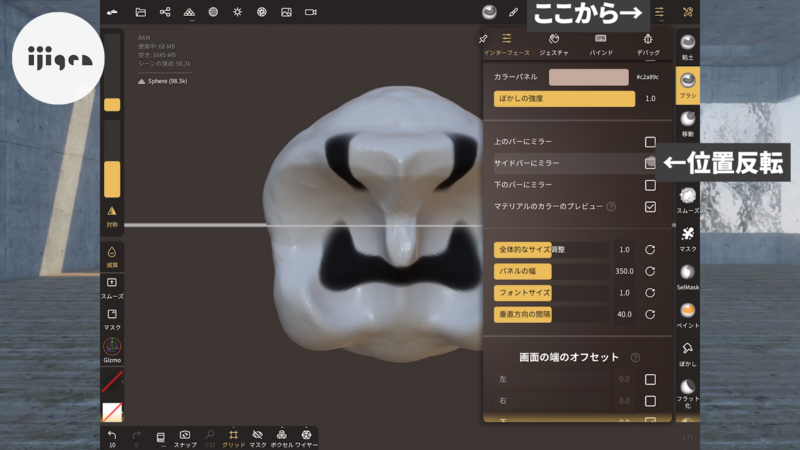Open the history list icon

[x=160, y=438]
